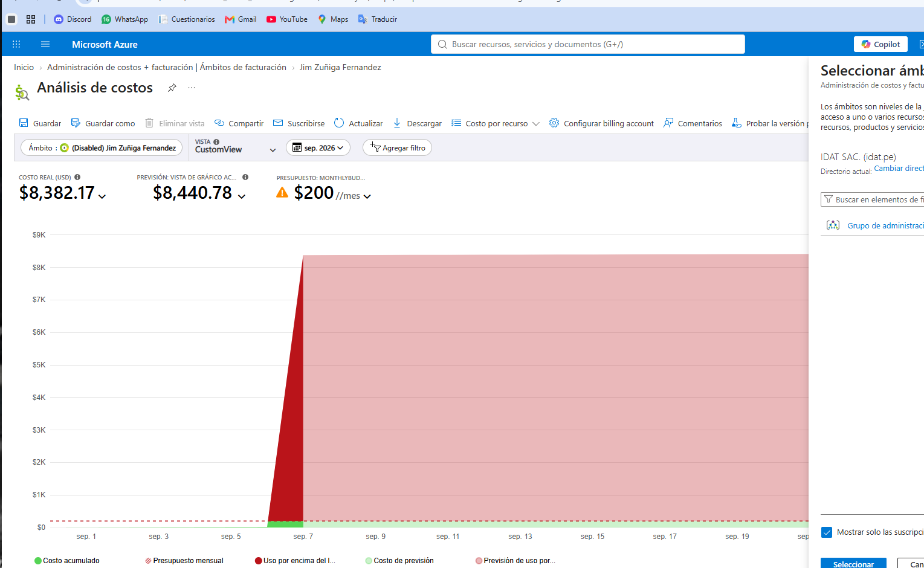Viewport: 924px width, 568px height.
Task: Toggle Costo acumulado legend swatch
Action: click(x=38, y=561)
